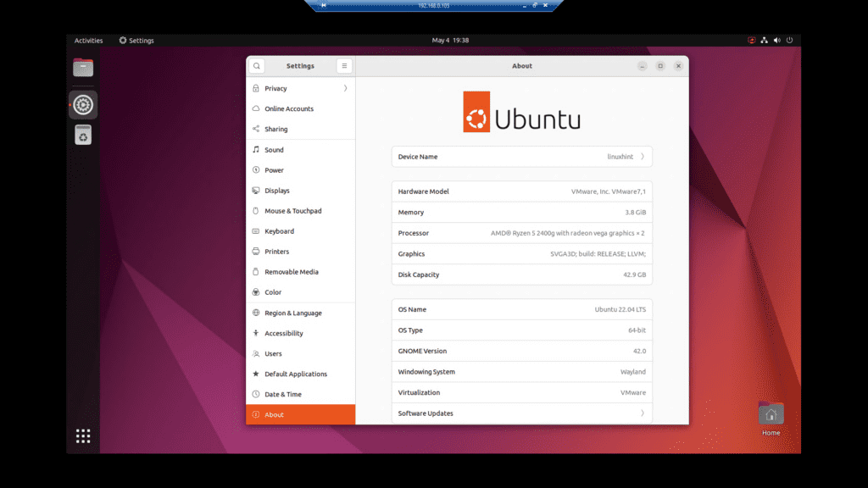
Task: Open the hamburger menu in Settings
Action: pyautogui.click(x=344, y=65)
